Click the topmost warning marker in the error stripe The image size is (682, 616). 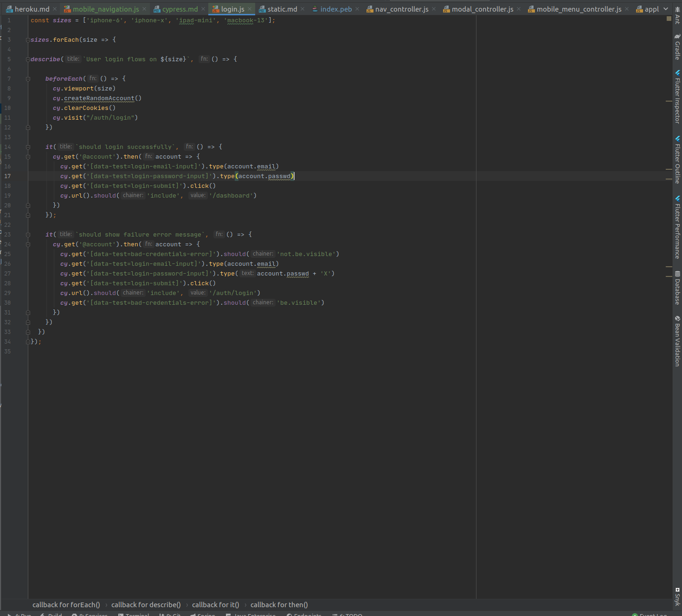coord(669,101)
